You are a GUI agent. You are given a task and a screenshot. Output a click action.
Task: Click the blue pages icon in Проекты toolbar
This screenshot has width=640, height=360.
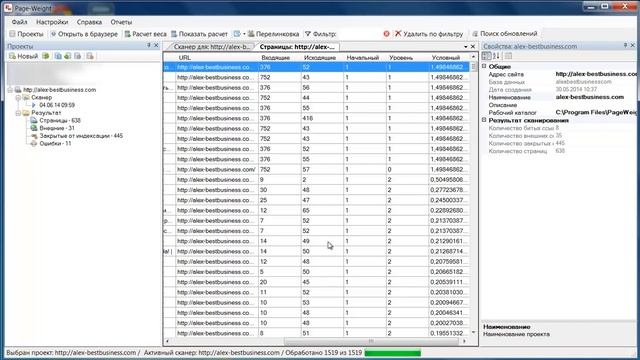[x=58, y=56]
